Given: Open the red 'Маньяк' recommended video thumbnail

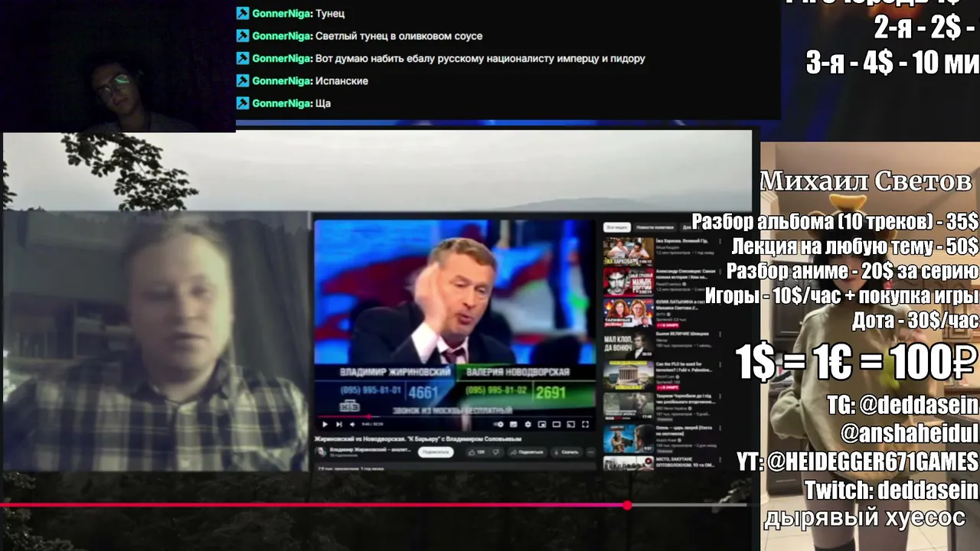Looking at the screenshot, I should pyautogui.click(x=628, y=282).
